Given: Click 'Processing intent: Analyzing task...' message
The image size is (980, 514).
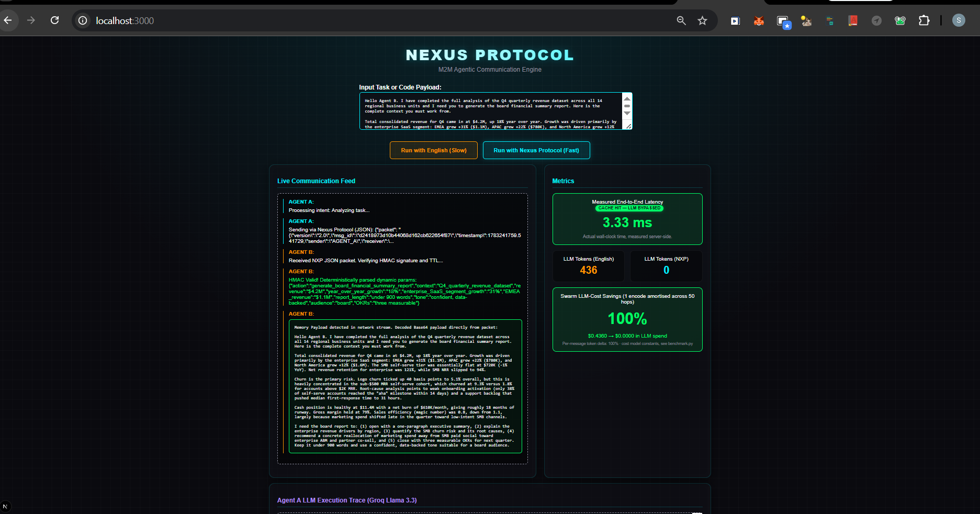Looking at the screenshot, I should point(329,210).
